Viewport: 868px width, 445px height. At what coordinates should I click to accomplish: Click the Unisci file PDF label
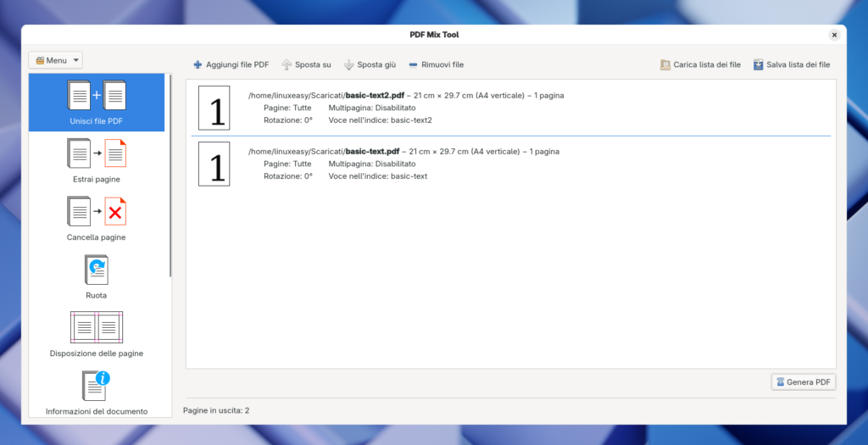click(97, 121)
